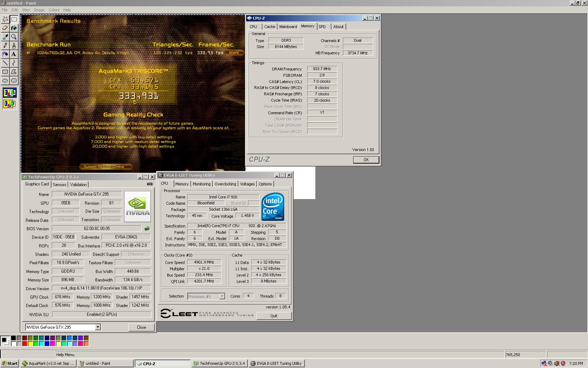Switch to GPU-Z Sensors tab
Image resolution: width=588 pixels, height=368 pixels.
(59, 185)
